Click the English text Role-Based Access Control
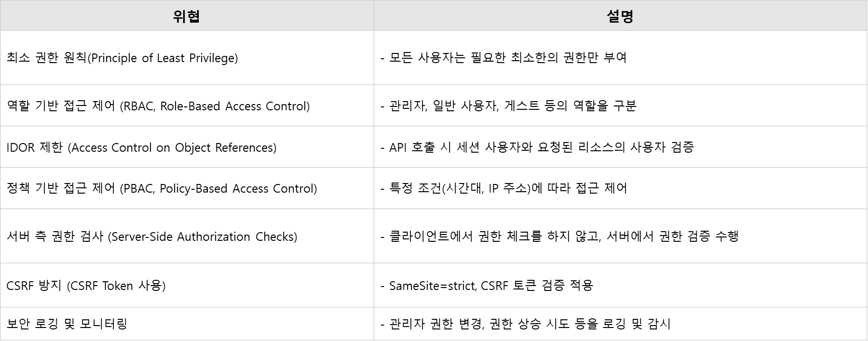Screen dimensions: 868x341 (234, 106)
